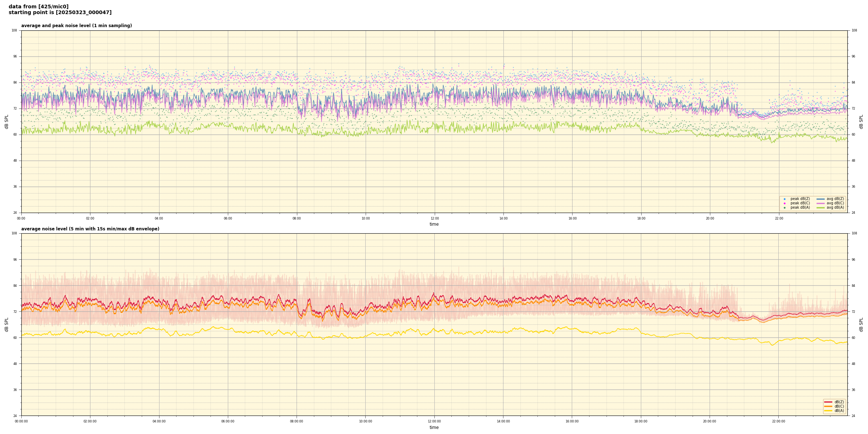Click the 06:00 tick on top chart axis
Viewport: 868px width, 434px height.
[x=228, y=218]
